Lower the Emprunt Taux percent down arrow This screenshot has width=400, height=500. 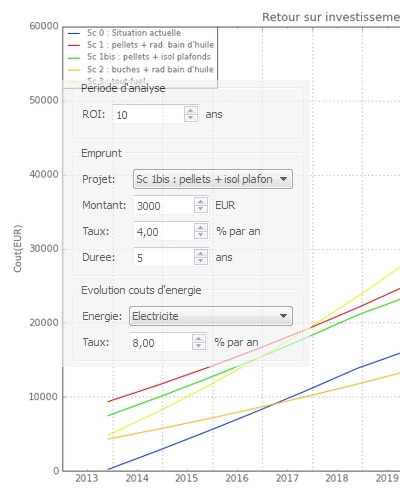coord(201,235)
